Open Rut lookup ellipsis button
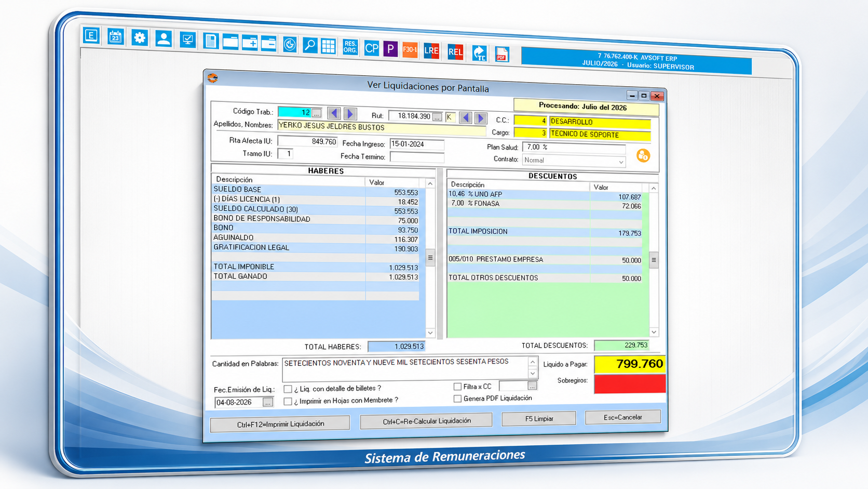 point(437,117)
